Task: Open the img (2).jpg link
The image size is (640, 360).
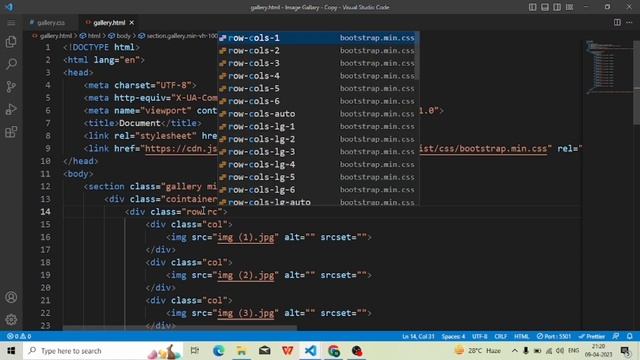Action: tap(246, 275)
